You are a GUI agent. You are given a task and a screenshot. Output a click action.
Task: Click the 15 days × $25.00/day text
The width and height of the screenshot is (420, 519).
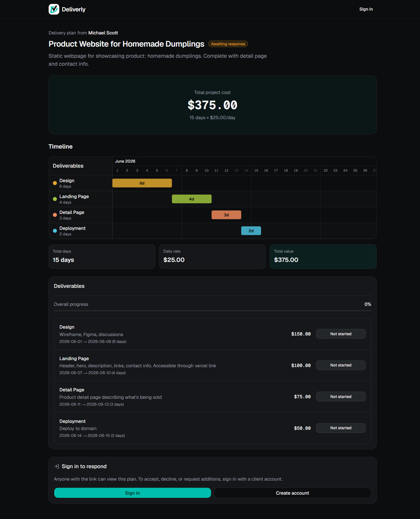(x=212, y=118)
